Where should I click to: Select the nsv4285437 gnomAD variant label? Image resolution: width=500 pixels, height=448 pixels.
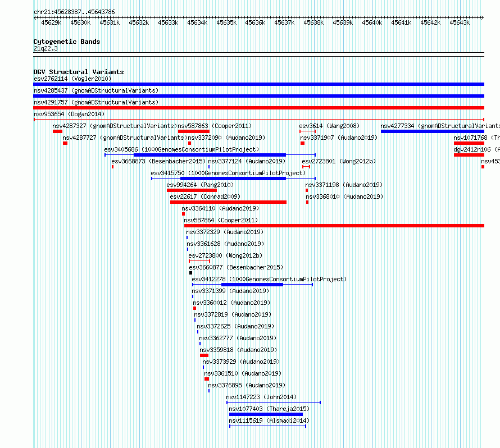pyautogui.click(x=96, y=90)
